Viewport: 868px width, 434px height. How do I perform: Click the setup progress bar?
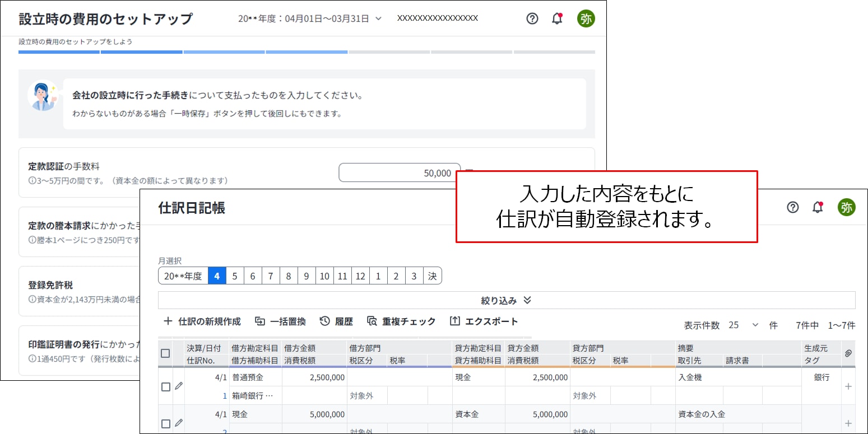pos(307,52)
